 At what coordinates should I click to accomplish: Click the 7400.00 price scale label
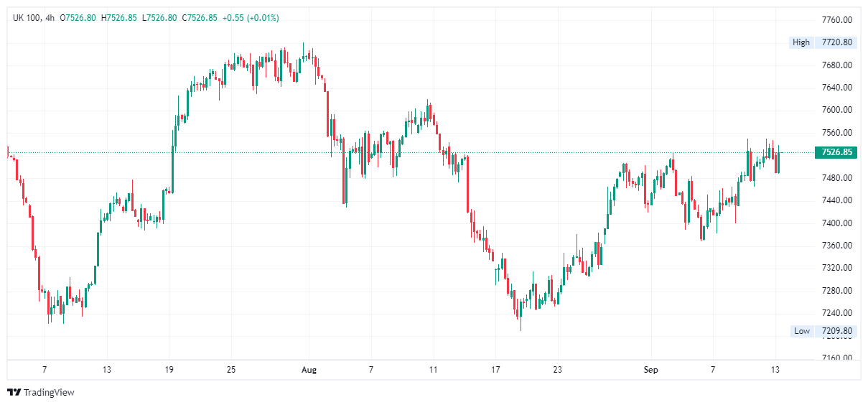(836, 223)
